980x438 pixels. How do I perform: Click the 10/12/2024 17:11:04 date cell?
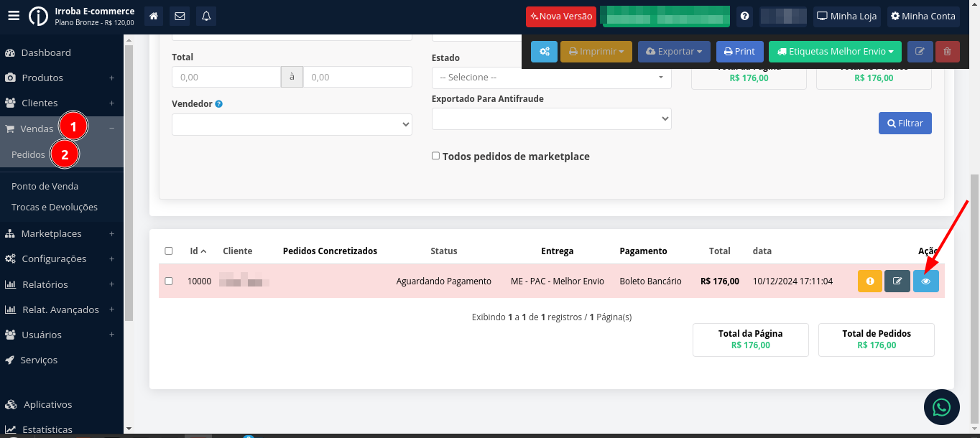(x=792, y=281)
